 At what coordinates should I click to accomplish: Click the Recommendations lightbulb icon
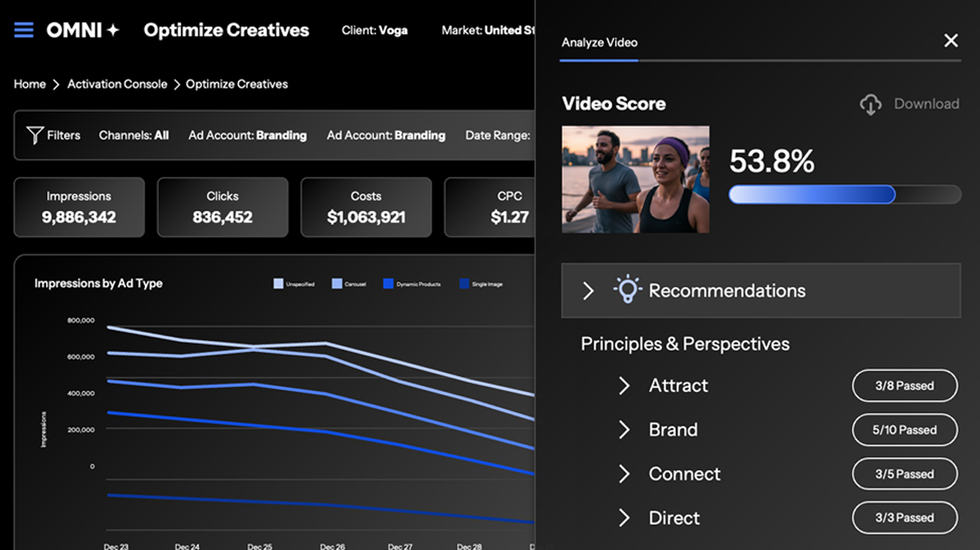coord(628,290)
